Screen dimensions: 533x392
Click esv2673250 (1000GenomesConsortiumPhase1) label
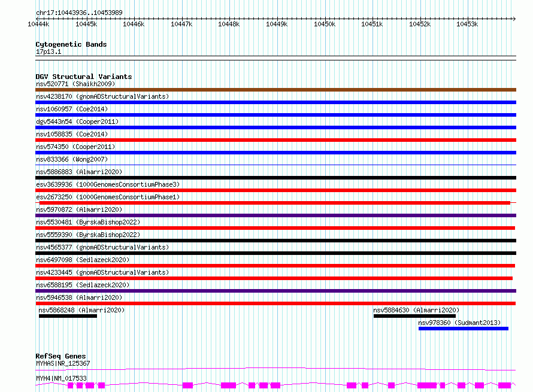(x=108, y=197)
